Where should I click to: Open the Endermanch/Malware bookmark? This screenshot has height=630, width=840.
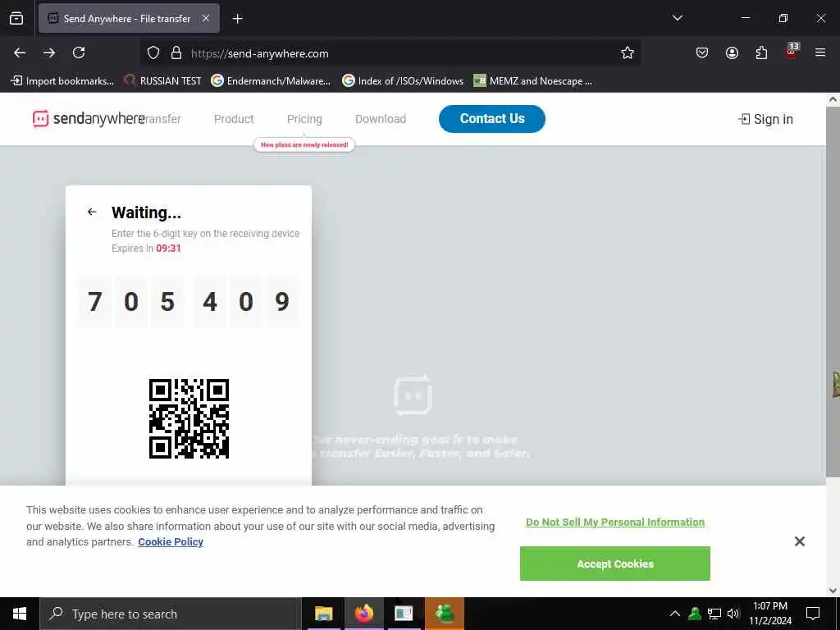tap(271, 81)
